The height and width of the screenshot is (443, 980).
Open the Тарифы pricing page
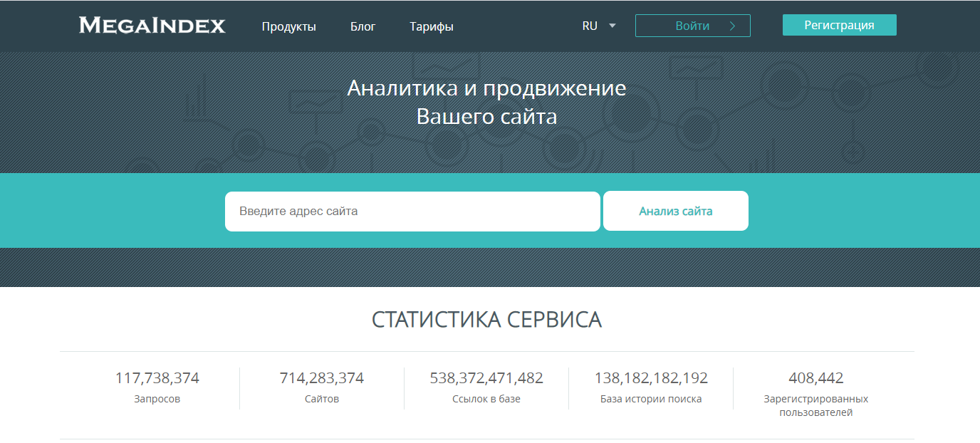point(431,26)
